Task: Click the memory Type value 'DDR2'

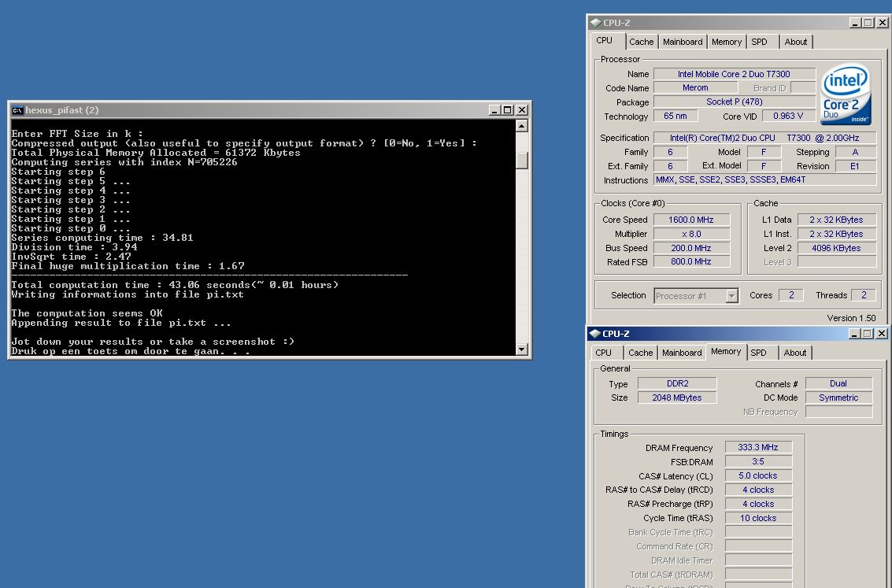Action: (x=677, y=384)
